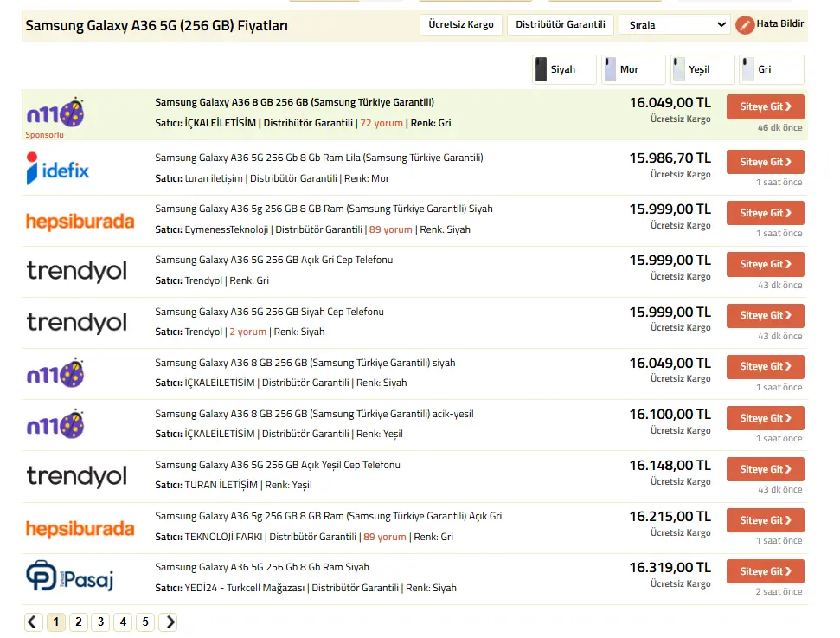The image size is (840, 638).
Task: Click Siteye Git for 16.100,00 TL offer
Action: pos(765,418)
